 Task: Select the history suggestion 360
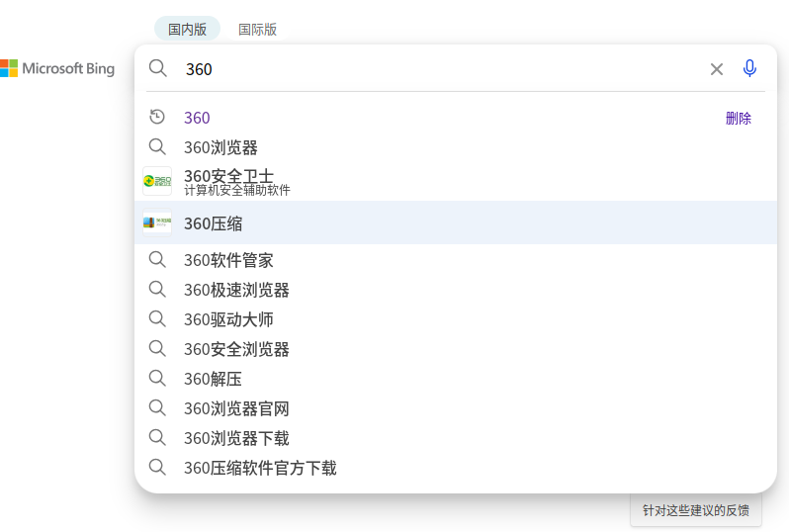456,118
